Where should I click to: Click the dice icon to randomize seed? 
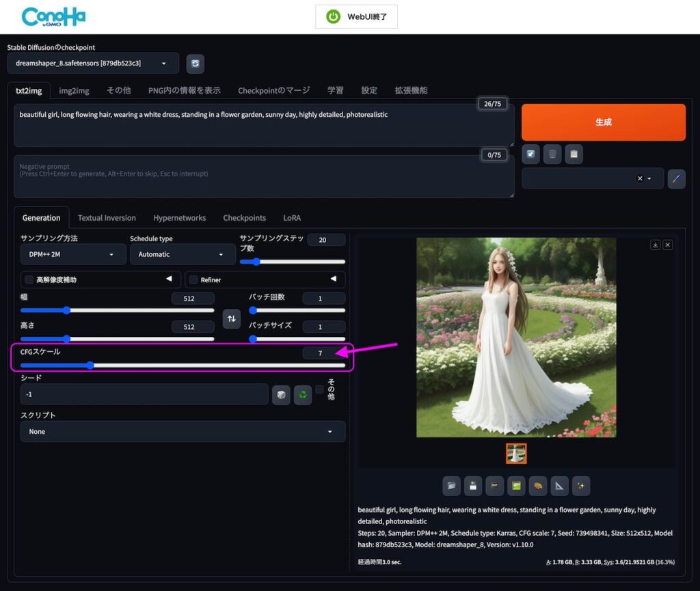(281, 395)
